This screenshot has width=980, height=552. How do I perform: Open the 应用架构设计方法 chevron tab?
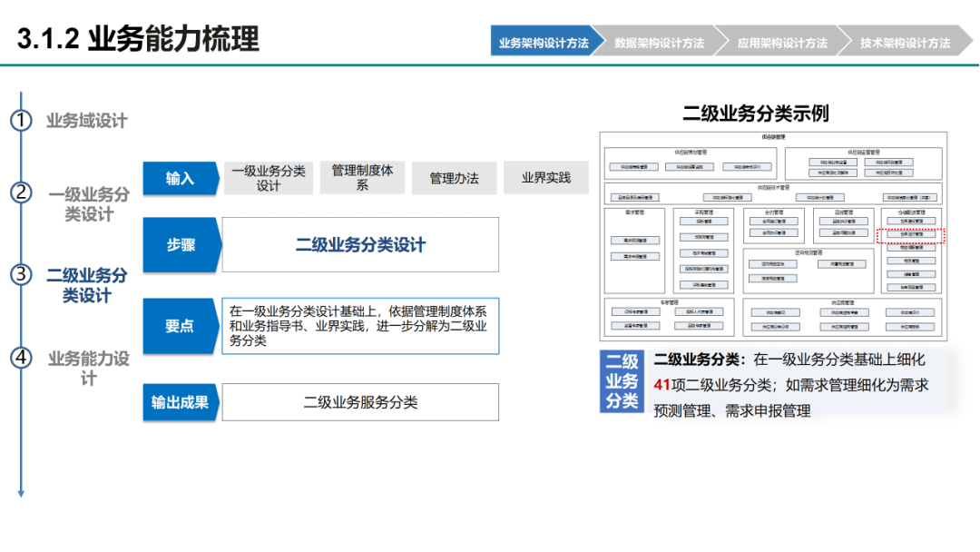click(781, 43)
